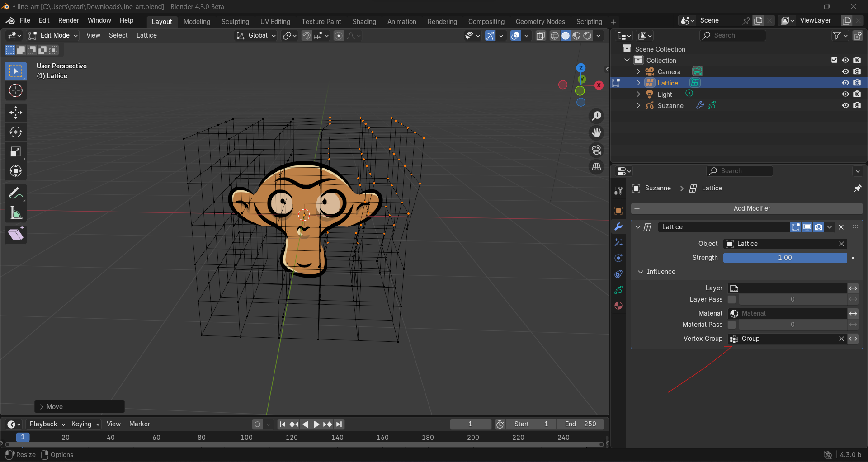868x462 pixels.
Task: Click the End frame field 250
Action: 580,424
